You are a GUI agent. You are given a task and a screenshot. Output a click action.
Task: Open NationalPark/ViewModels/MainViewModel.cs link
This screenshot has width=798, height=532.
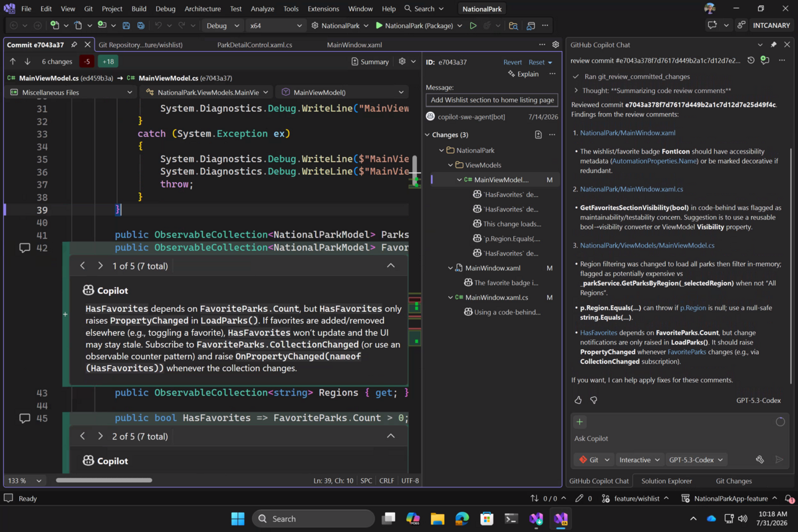tap(647, 246)
